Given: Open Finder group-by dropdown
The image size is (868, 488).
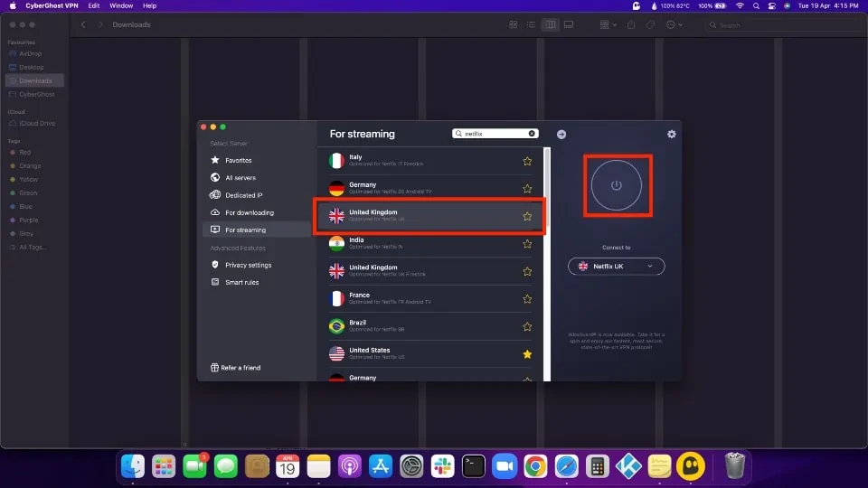Looking at the screenshot, I should [608, 24].
